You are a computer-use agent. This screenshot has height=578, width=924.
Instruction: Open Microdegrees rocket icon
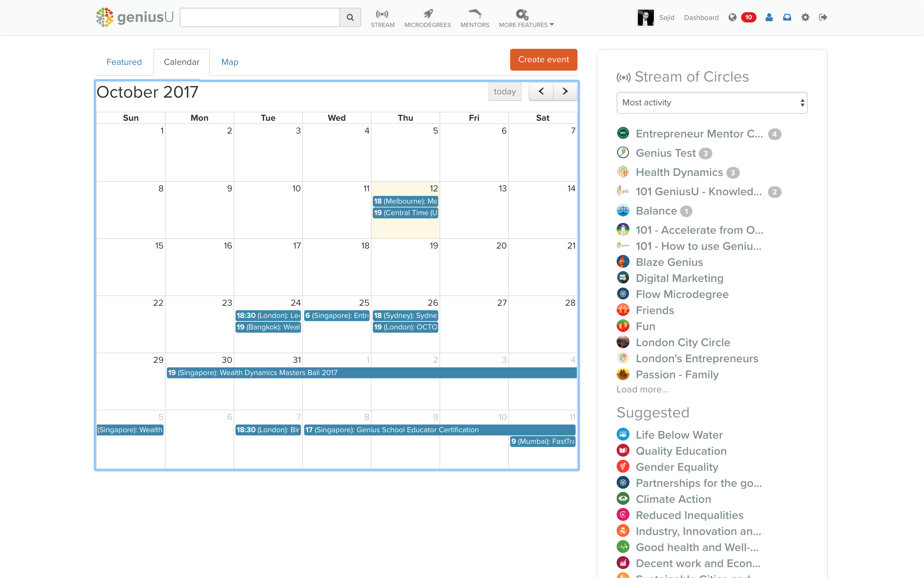428,14
